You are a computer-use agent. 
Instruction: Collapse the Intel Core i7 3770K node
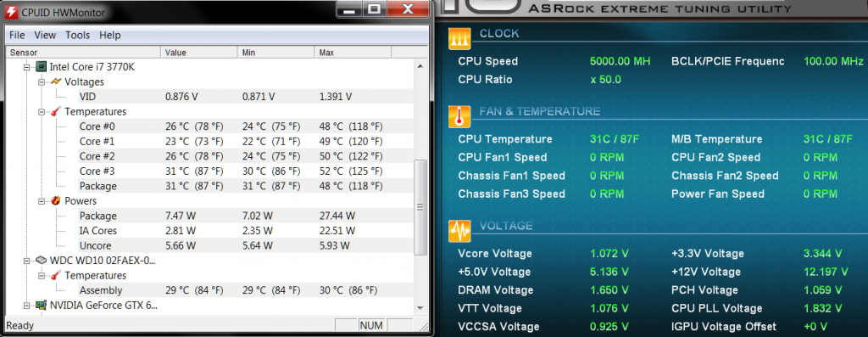(x=26, y=67)
